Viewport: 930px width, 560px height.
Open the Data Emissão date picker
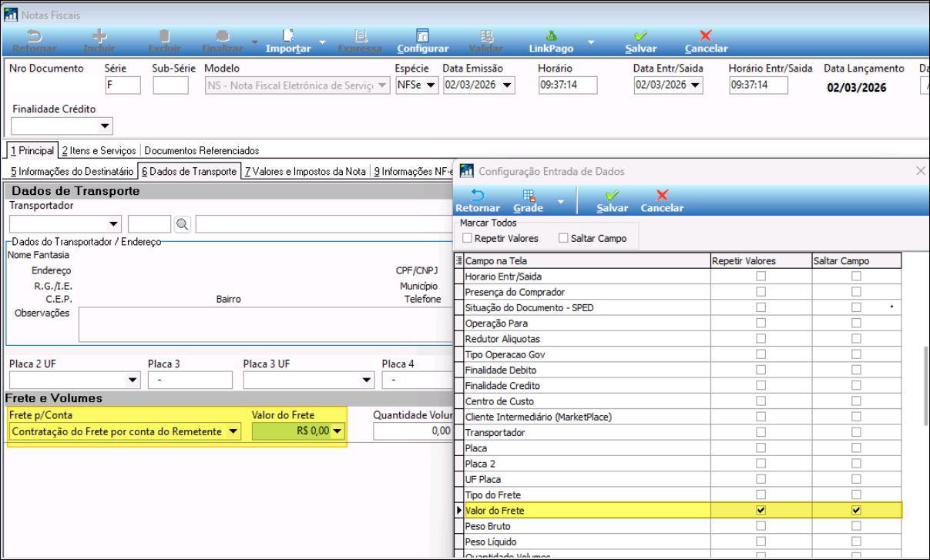click(x=507, y=85)
